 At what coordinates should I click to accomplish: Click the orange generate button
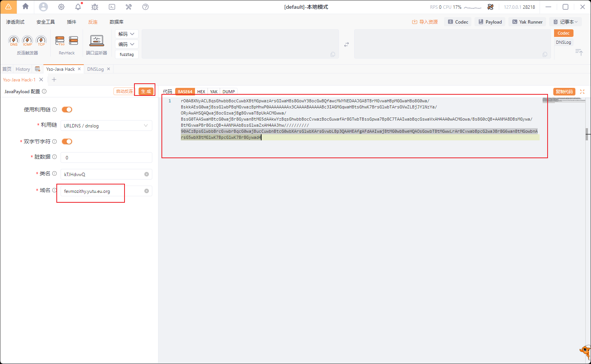point(146,91)
